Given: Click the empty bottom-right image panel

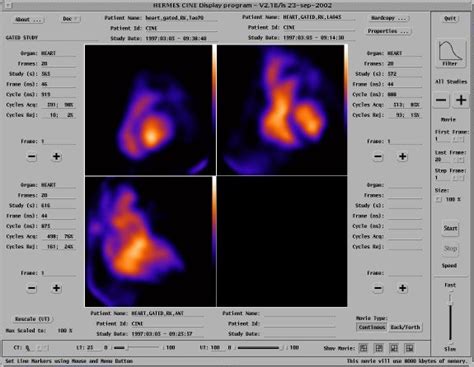Looking at the screenshot, I should pos(282,241).
